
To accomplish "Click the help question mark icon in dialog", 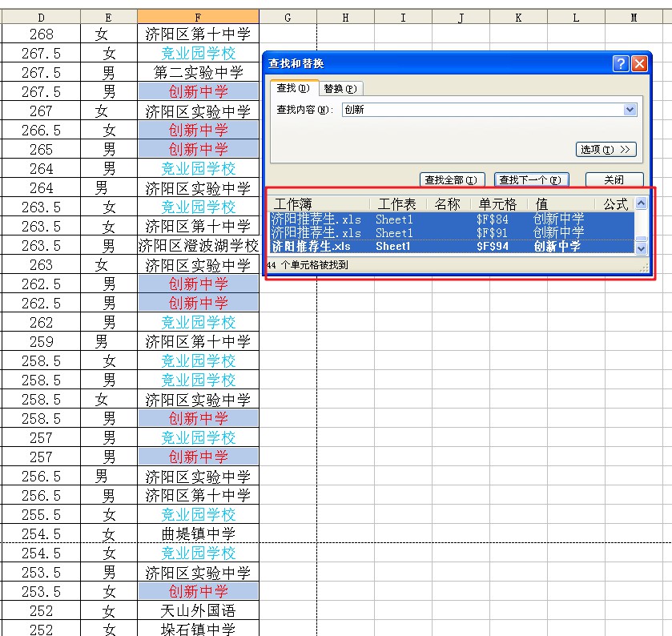I will (x=621, y=64).
